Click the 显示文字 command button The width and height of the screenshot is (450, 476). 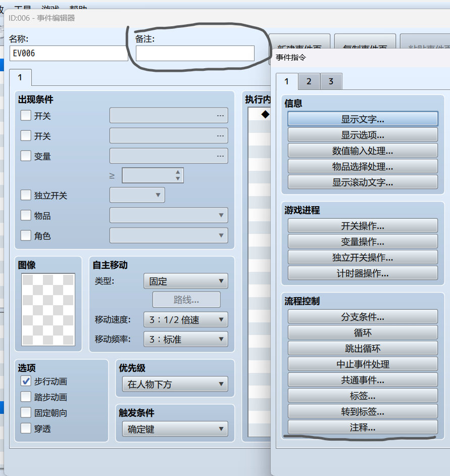pyautogui.click(x=362, y=119)
